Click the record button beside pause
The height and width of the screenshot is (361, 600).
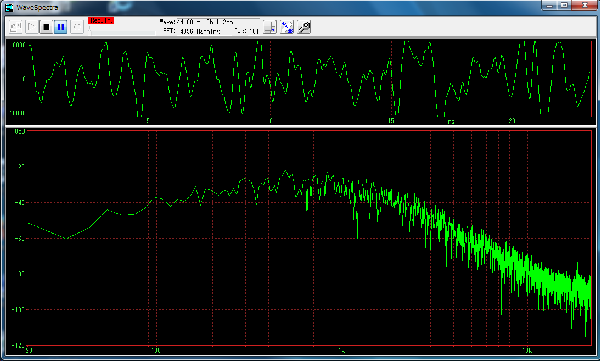(x=77, y=27)
